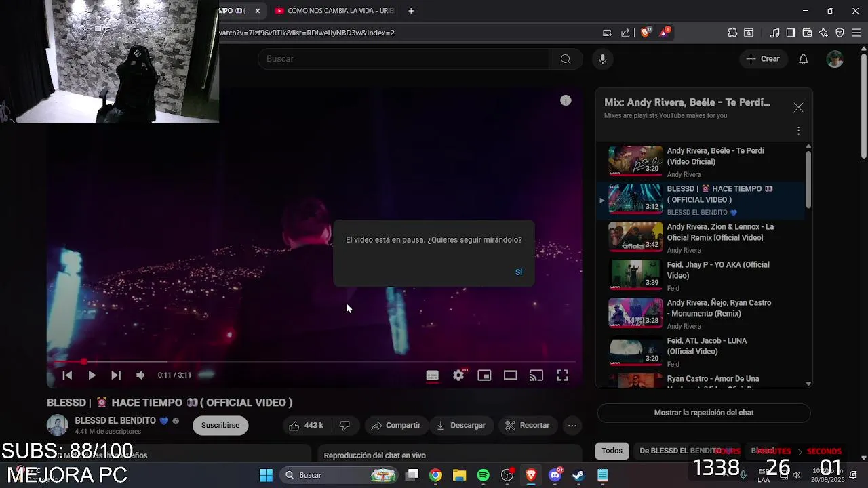The height and width of the screenshot is (488, 868).
Task: Toggle the browser sidebar panel
Action: (791, 33)
